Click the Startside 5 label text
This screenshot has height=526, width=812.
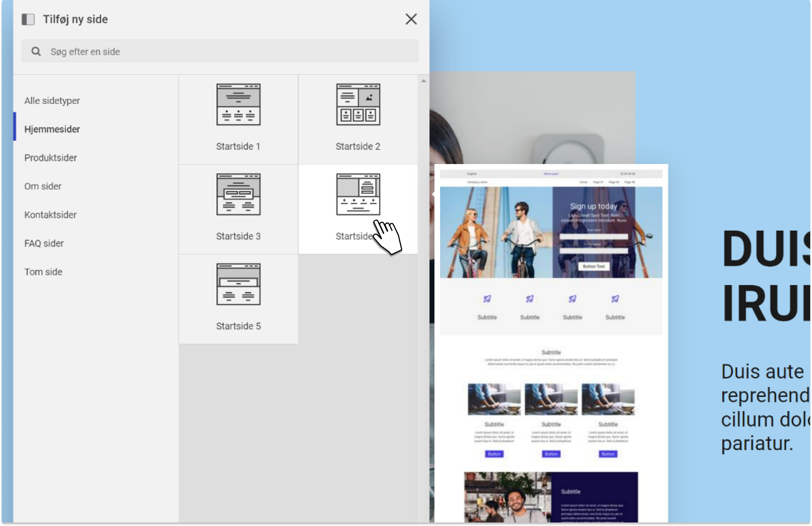point(238,326)
